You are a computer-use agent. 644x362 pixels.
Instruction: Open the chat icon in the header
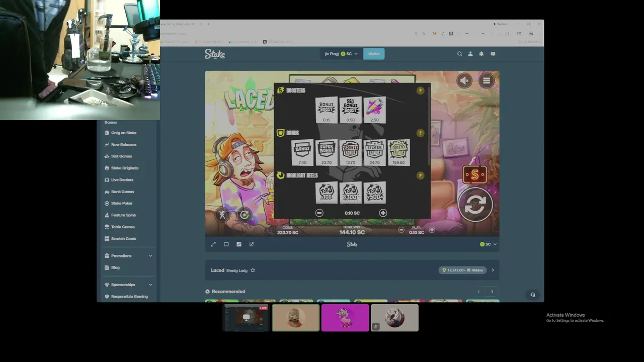coord(493,54)
